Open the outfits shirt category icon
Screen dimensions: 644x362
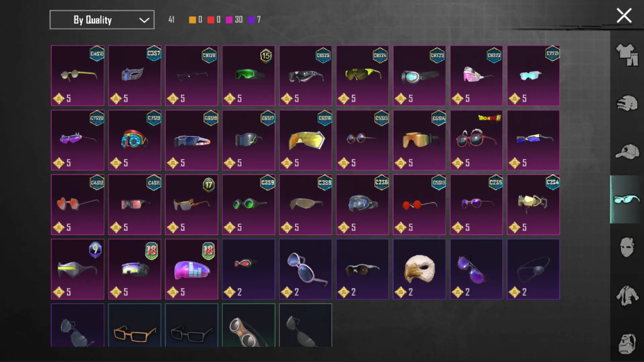(x=627, y=55)
